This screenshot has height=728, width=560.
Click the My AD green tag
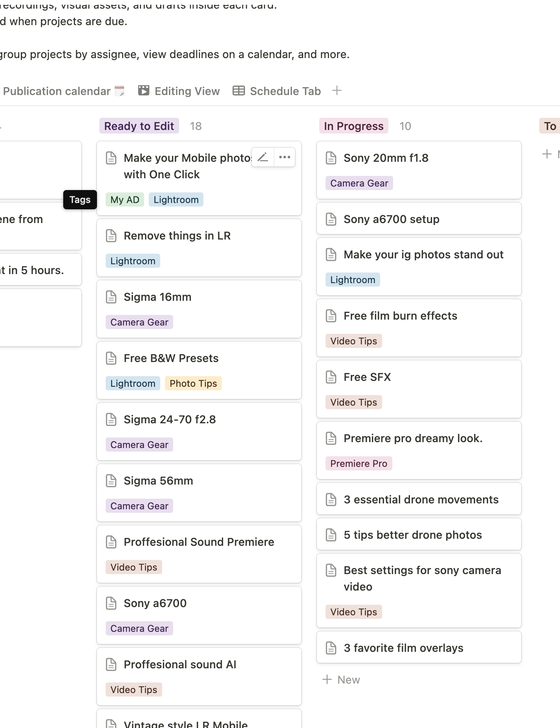(x=125, y=200)
